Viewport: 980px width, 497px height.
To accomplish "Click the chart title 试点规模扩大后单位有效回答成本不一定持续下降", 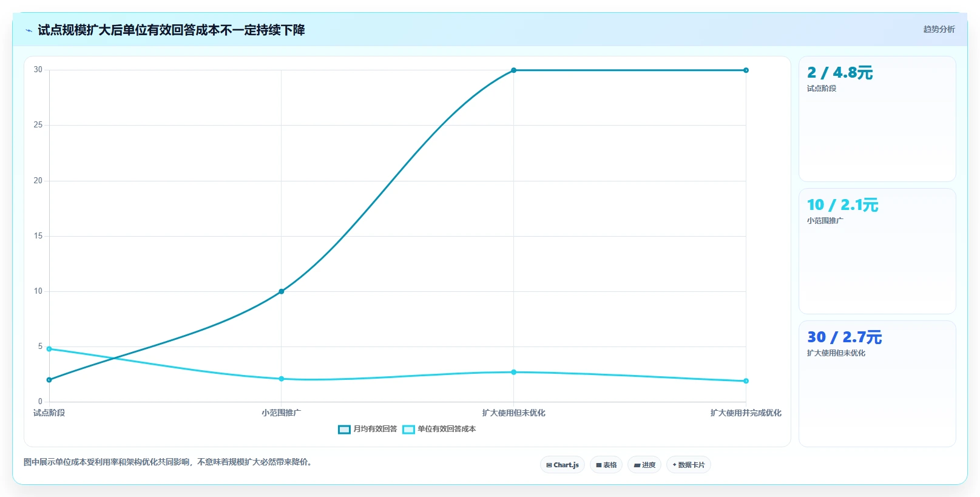I will 171,30.
